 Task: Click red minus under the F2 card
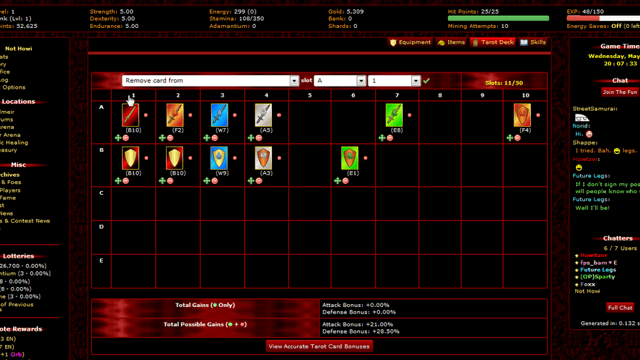pos(170,138)
